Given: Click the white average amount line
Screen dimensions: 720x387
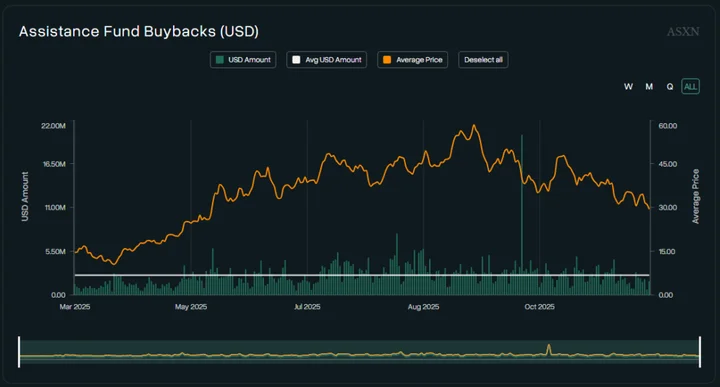Looking at the screenshot, I should click(362, 275).
